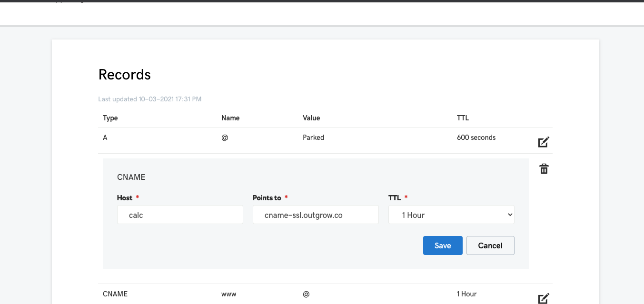This screenshot has height=304, width=644.
Task: Click the TTL column header
Action: [463, 118]
